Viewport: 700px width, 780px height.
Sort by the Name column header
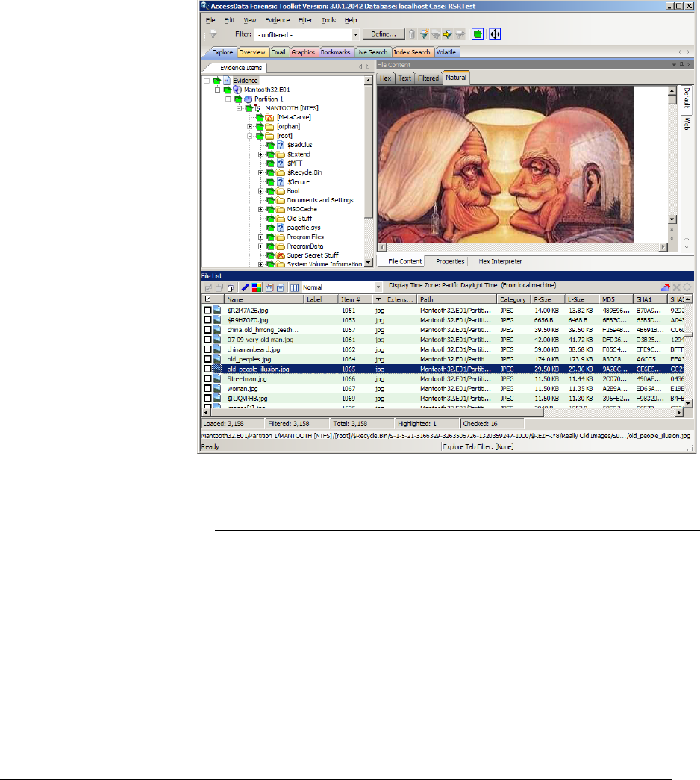[x=263, y=299]
